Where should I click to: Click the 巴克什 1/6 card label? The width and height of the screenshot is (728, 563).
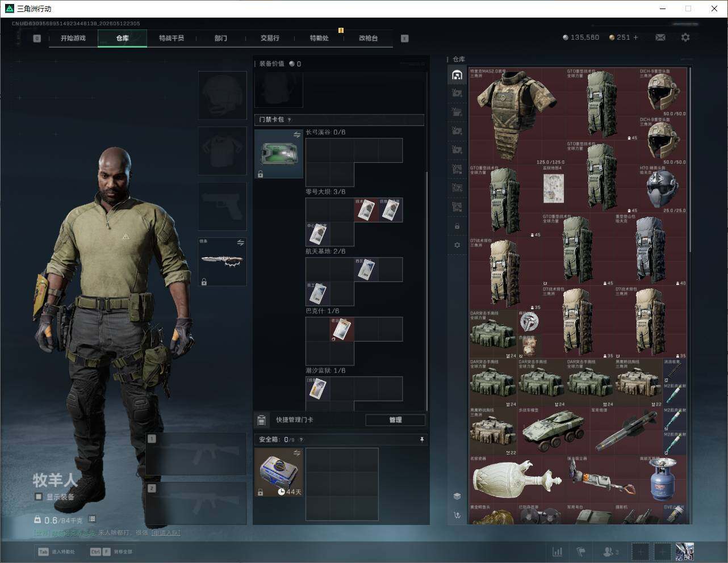point(323,311)
